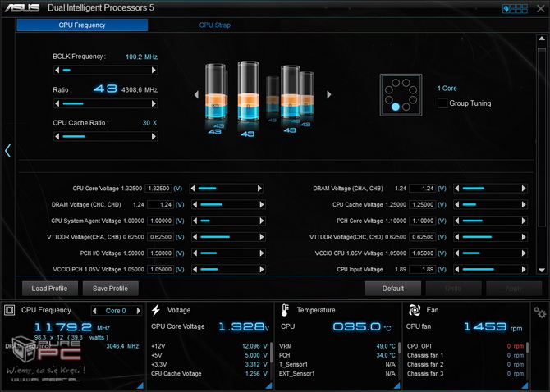Viewport: 550px width, 392px height.
Task: Decrease CPU Core Voltage with left arrow
Action: point(193,189)
